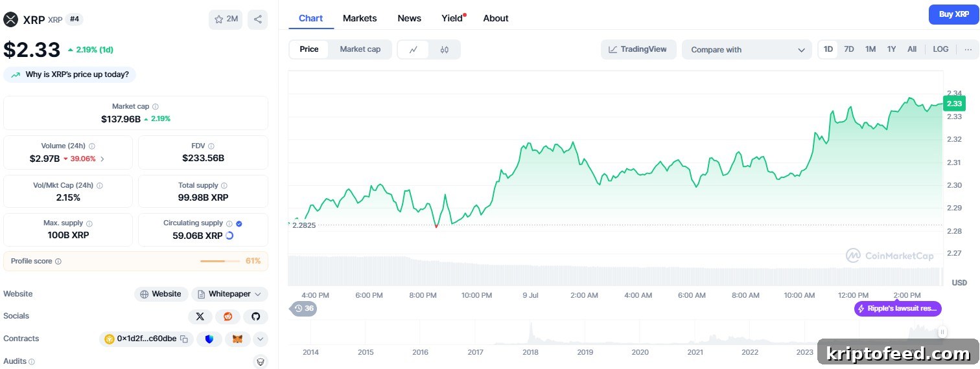Set chart range to 1M

[870, 49]
